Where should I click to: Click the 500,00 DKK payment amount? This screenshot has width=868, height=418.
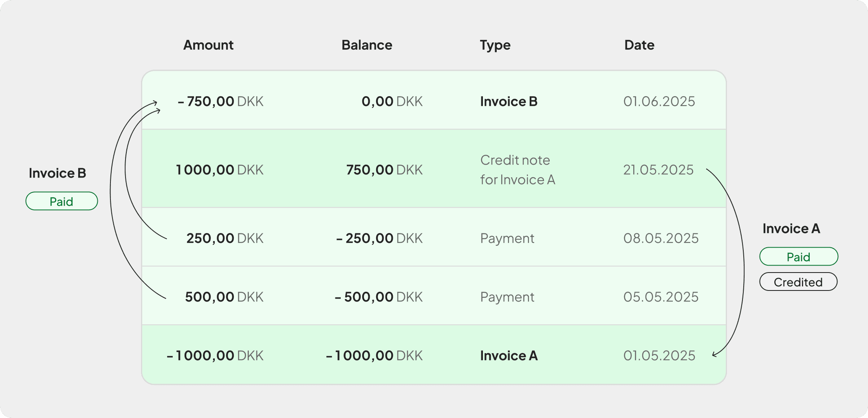224,297
